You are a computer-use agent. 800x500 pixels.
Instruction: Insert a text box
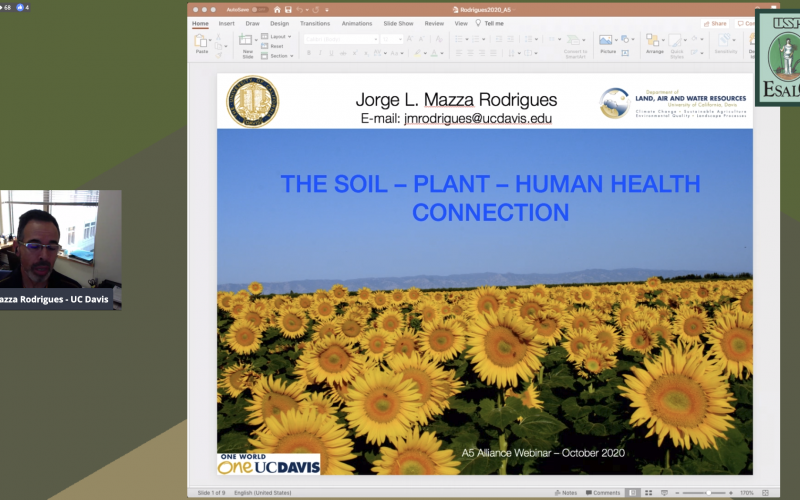(x=625, y=53)
